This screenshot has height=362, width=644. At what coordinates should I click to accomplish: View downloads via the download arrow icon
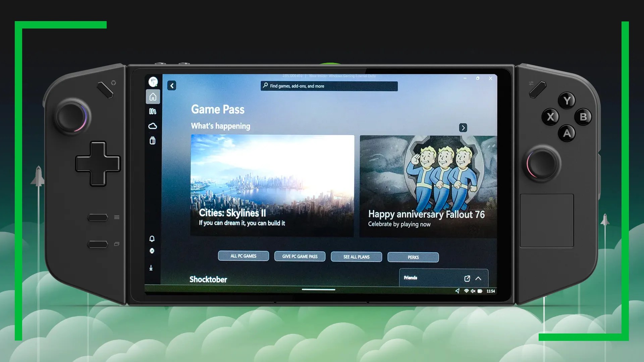[152, 267]
